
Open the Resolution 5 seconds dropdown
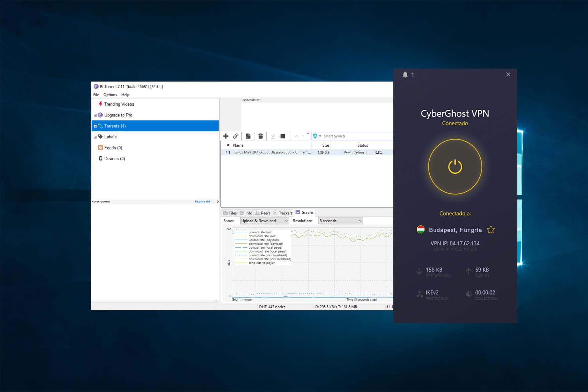(x=340, y=221)
